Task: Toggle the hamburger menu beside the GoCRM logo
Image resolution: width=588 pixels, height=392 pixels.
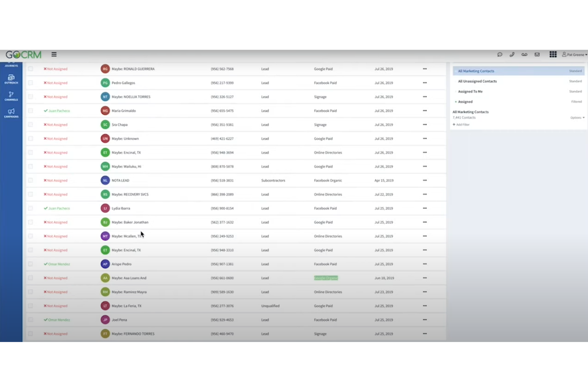Action: (54, 54)
